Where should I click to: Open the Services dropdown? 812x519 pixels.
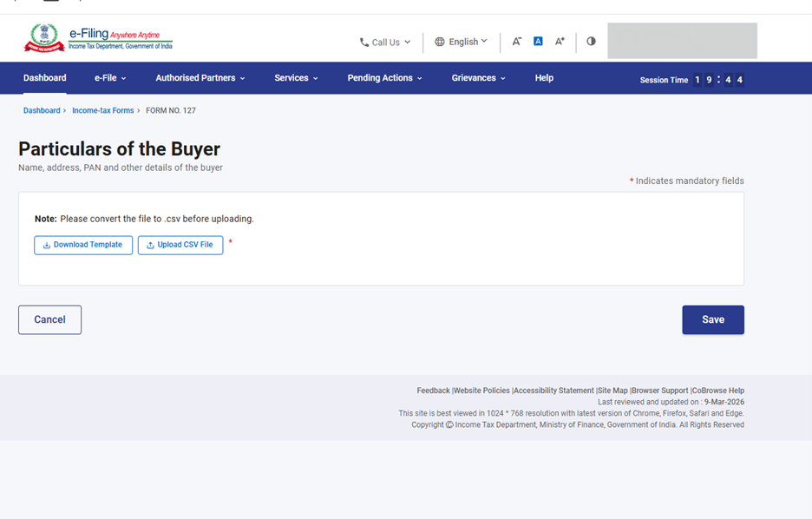[x=296, y=77]
